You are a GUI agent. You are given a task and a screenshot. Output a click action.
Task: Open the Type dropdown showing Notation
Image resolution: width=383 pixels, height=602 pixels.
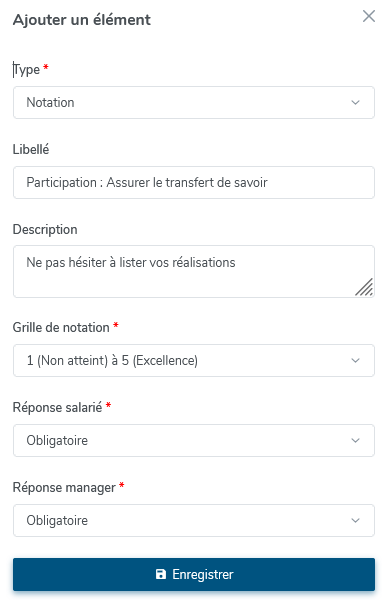pos(194,103)
